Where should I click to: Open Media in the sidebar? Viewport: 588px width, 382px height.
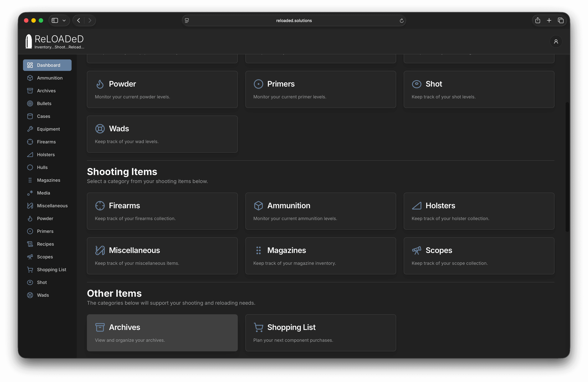[47, 193]
